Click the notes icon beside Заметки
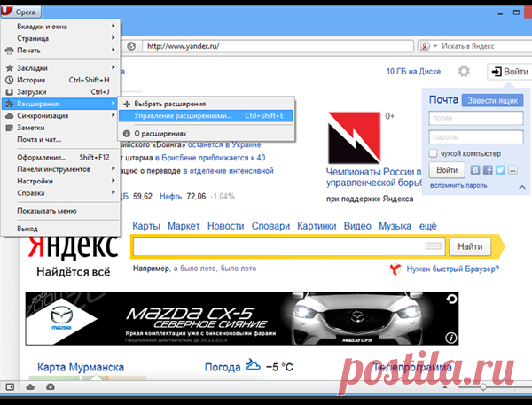 tap(10, 128)
